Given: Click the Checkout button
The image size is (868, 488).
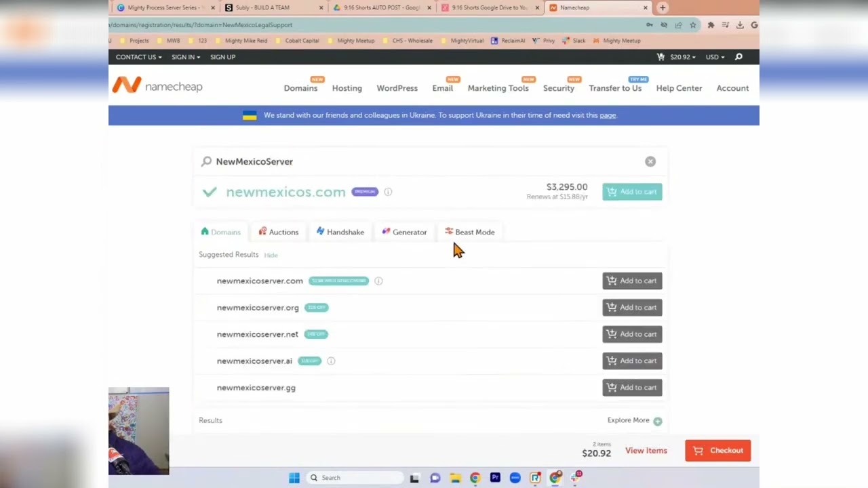Looking at the screenshot, I should [x=717, y=451].
